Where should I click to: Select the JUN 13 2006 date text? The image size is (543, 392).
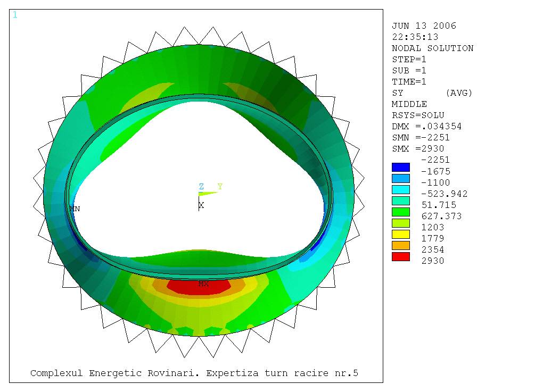click(424, 26)
